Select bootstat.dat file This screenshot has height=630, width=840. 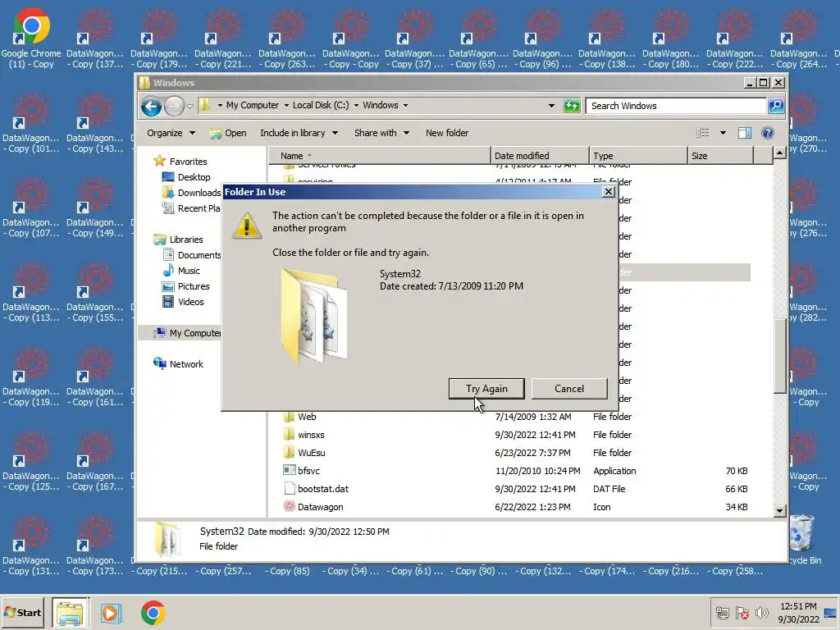[316, 489]
